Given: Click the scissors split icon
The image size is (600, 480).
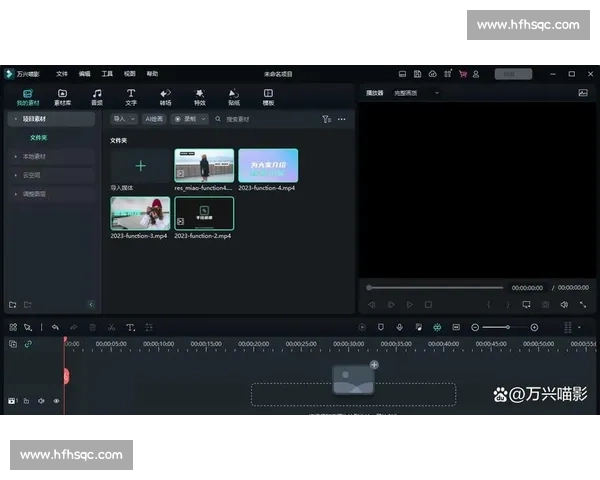Looking at the screenshot, I should [111, 327].
